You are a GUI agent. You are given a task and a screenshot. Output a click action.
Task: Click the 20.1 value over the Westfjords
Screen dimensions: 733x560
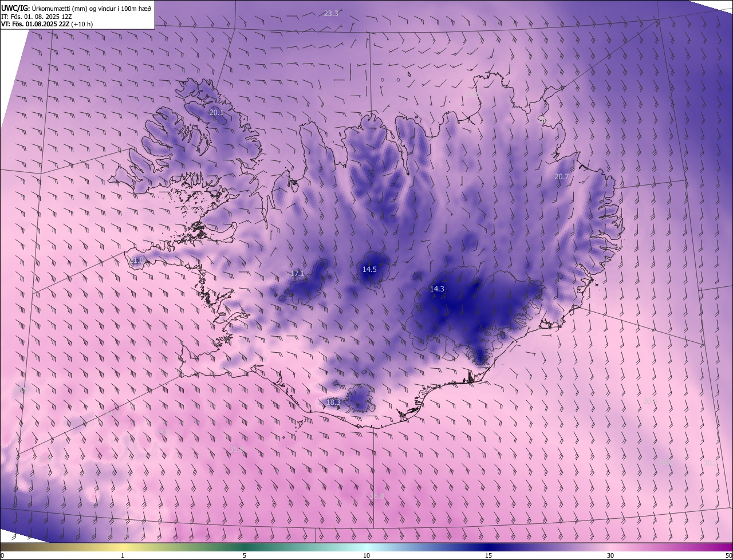[x=216, y=113]
